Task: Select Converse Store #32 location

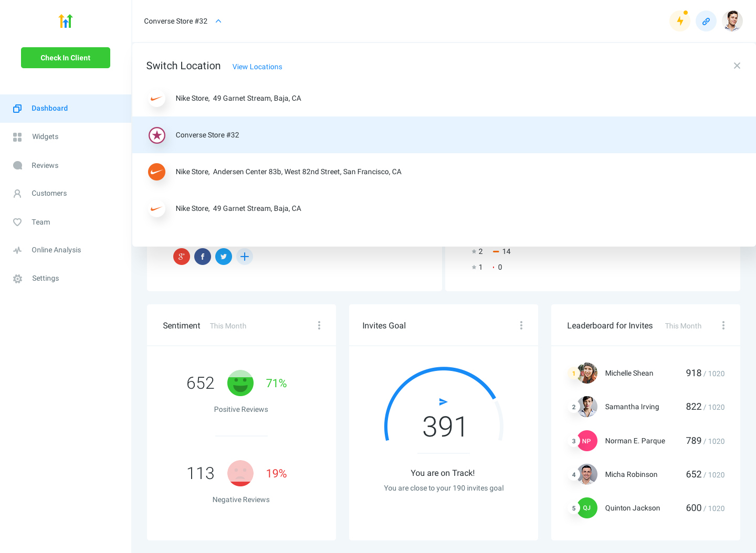Action: pyautogui.click(x=444, y=135)
